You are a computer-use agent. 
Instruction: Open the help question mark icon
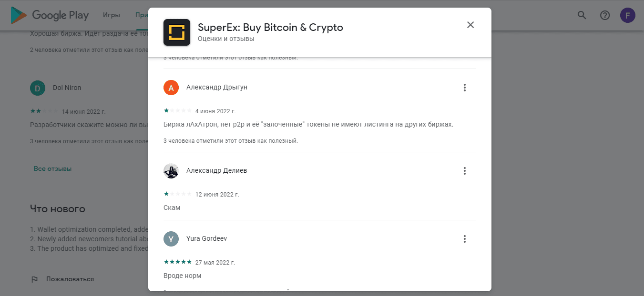click(x=605, y=15)
